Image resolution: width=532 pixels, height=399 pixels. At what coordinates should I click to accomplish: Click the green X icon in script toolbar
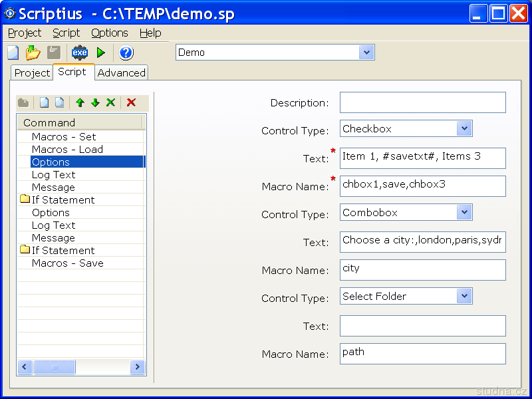[110, 102]
